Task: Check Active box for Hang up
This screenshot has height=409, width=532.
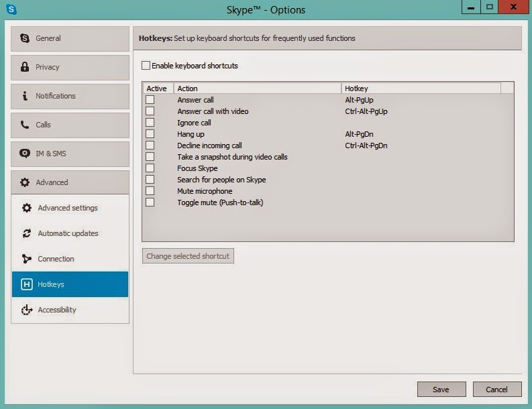Action: [150, 134]
